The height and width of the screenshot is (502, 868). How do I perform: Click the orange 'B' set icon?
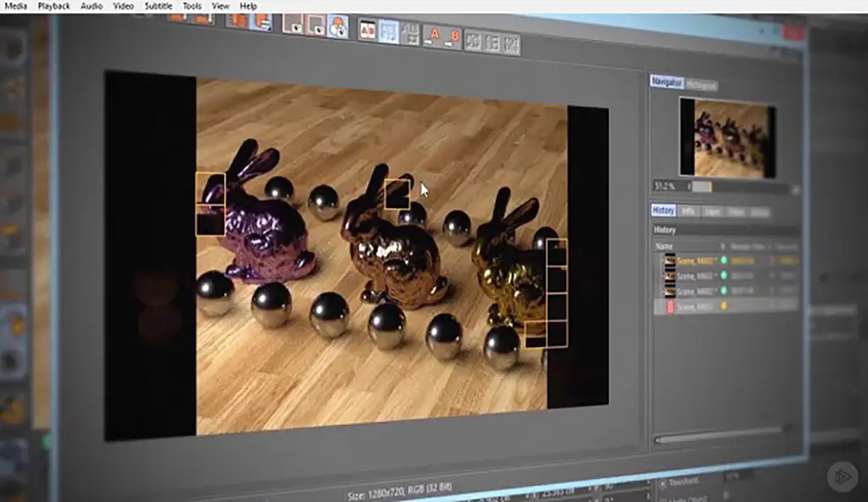click(452, 39)
